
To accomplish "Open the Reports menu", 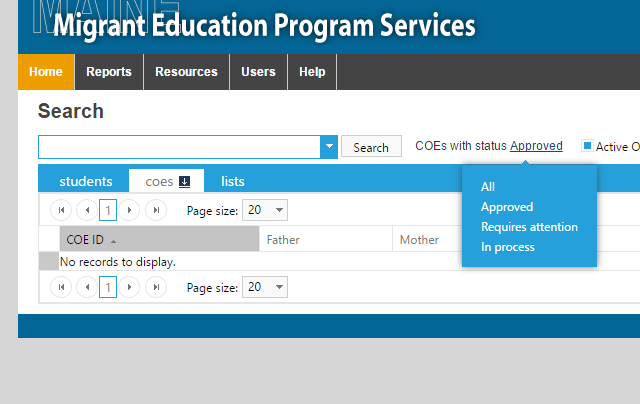I will click(x=109, y=72).
